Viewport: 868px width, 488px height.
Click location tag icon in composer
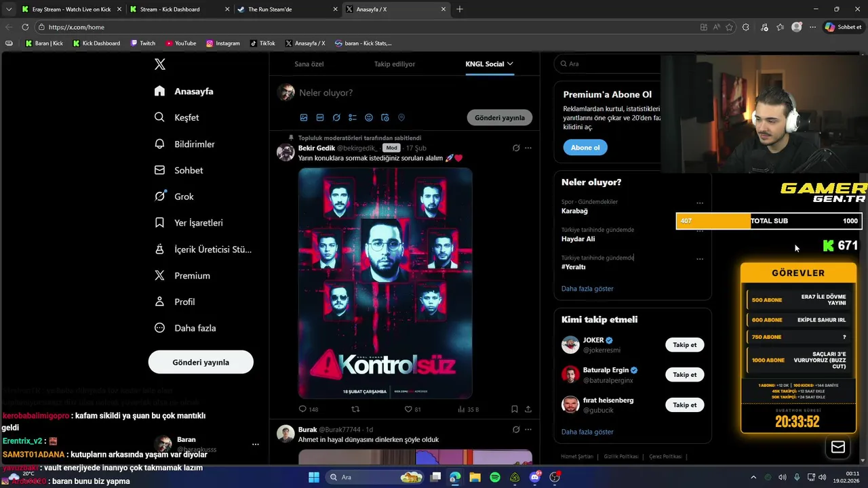tap(401, 117)
